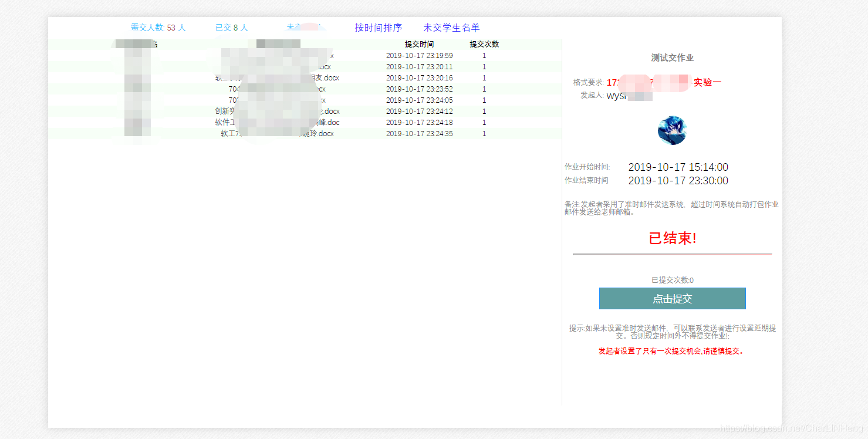Open the 未交学生名单 list
The height and width of the screenshot is (439, 868).
tap(451, 27)
